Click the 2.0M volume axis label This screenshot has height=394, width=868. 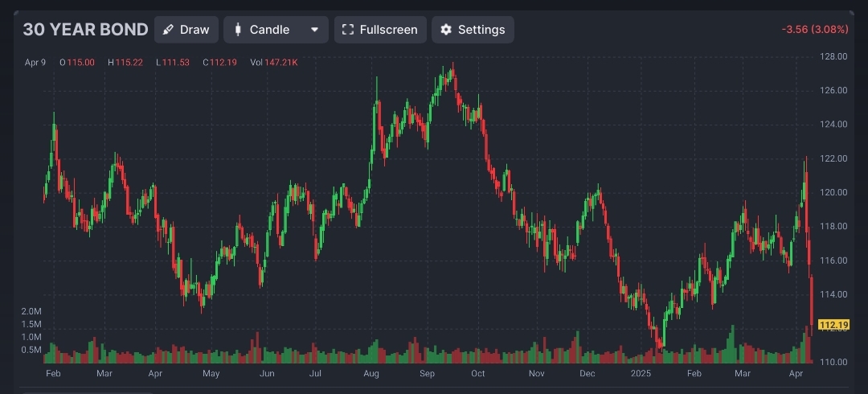[31, 311]
